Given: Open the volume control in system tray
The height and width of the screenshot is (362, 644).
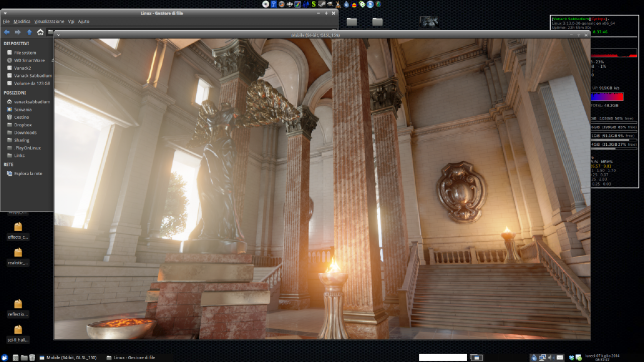Looking at the screenshot, I should click(x=552, y=358).
